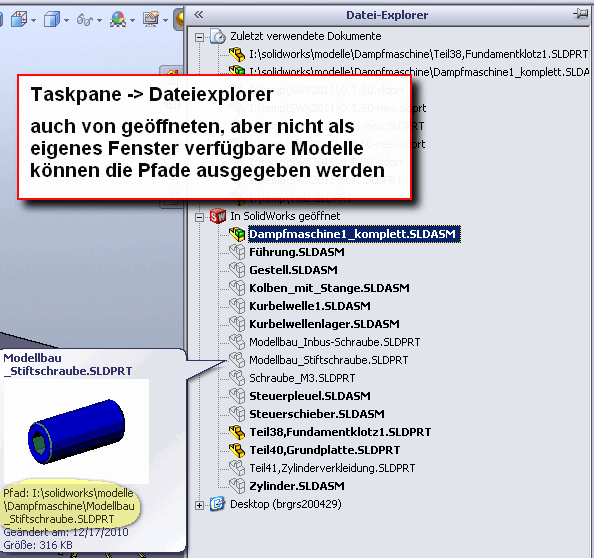The height and width of the screenshot is (558, 594).
Task: Click the Kurbelwellenlager.SLDASM assembly icon
Action: click(x=238, y=324)
